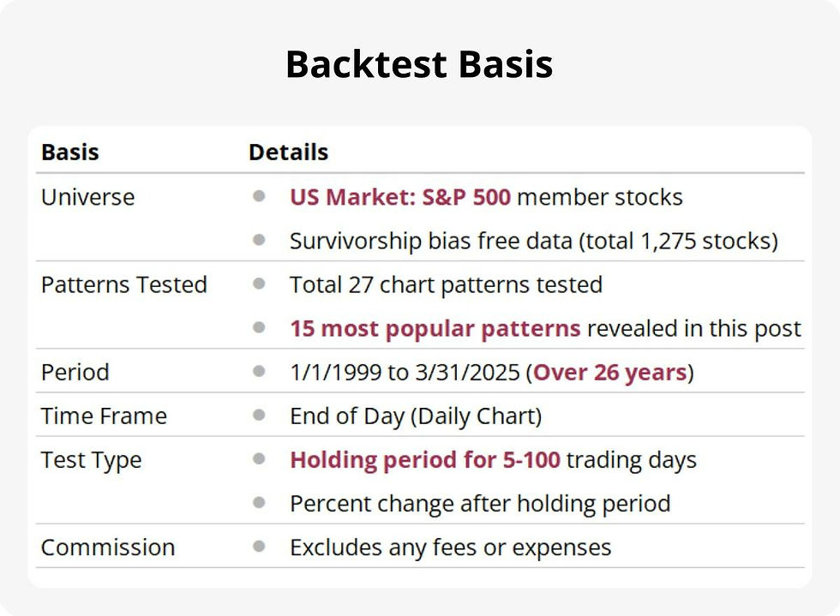840x616 pixels.
Task: Select the "Test Type" row label
Action: (91, 460)
